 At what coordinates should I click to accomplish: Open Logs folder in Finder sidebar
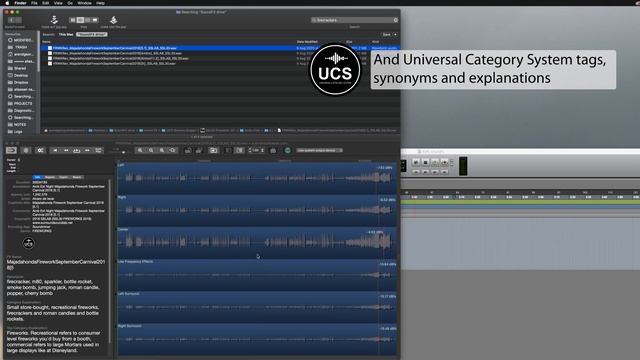(x=18, y=131)
